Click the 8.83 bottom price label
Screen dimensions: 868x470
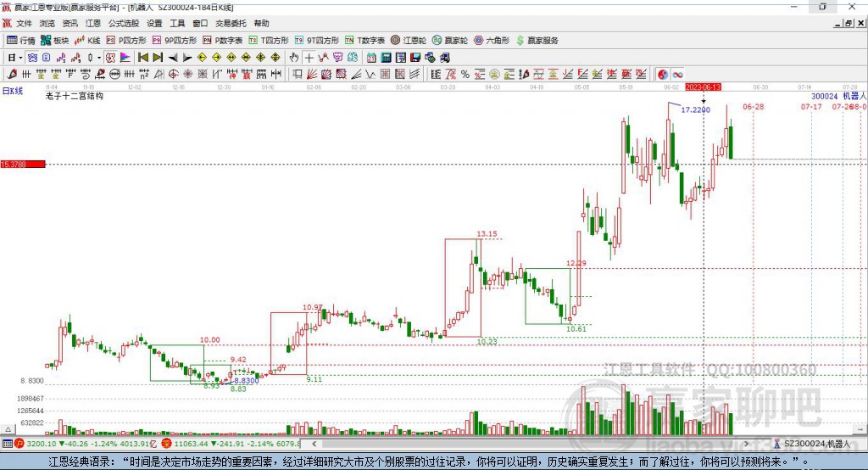pyautogui.click(x=238, y=389)
